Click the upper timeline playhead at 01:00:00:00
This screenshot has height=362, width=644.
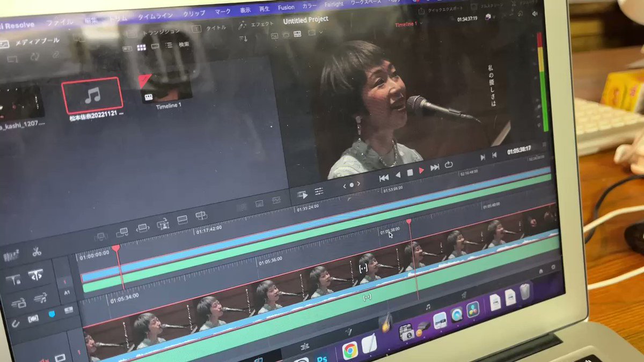pos(116,249)
